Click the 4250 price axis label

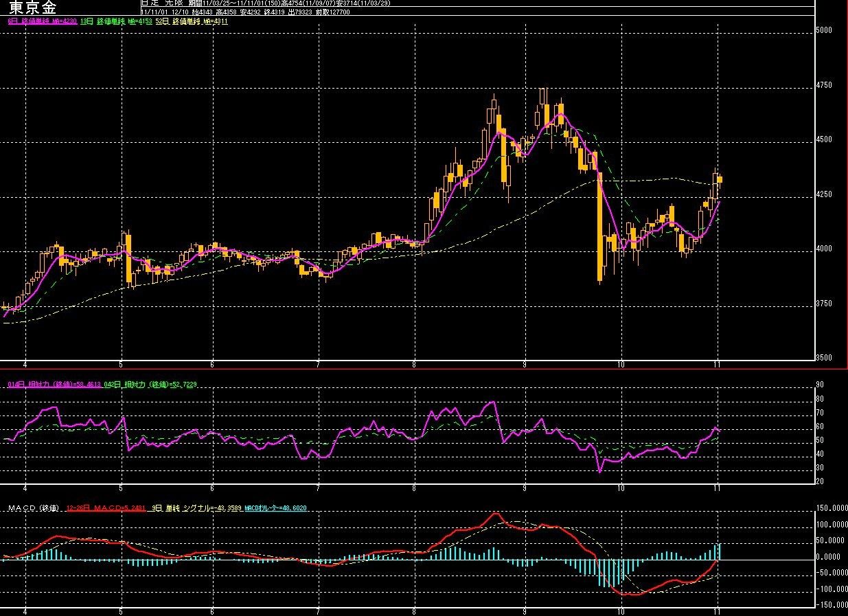coord(825,194)
